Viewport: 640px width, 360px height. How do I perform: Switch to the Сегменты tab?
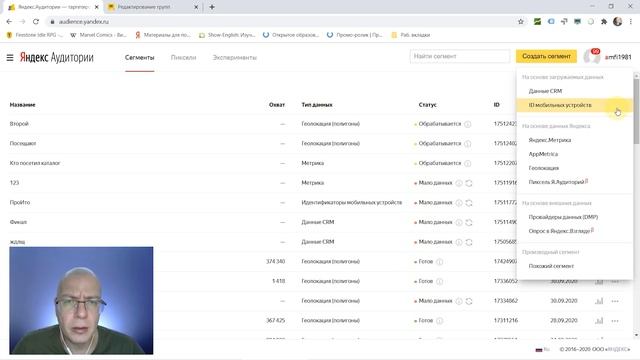point(140,58)
